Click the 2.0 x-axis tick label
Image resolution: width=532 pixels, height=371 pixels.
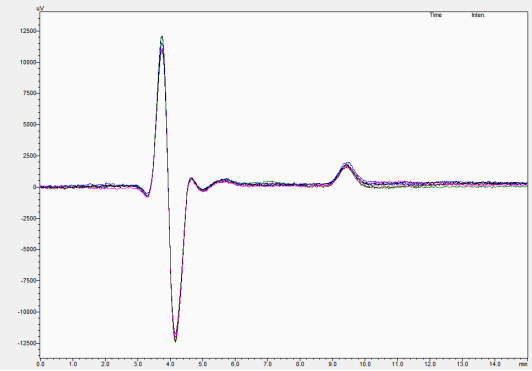click(x=105, y=364)
